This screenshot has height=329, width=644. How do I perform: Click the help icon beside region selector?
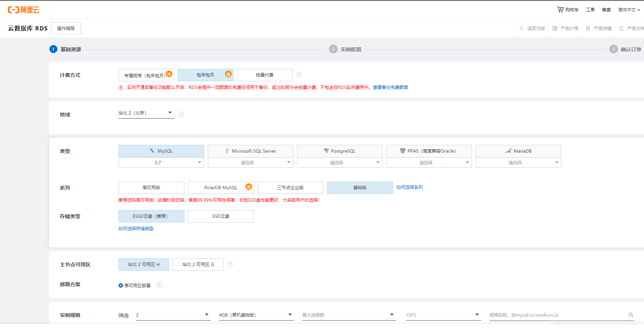[x=181, y=114]
